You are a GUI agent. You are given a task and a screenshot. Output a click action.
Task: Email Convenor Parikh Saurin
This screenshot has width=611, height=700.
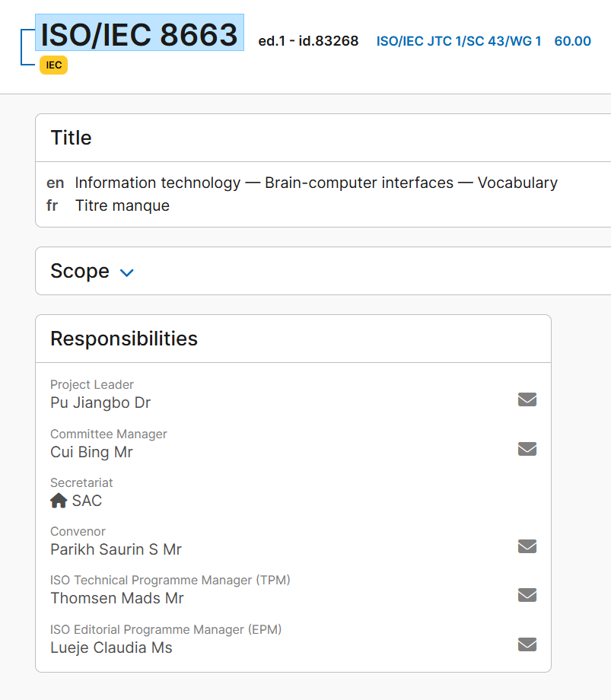click(527, 546)
